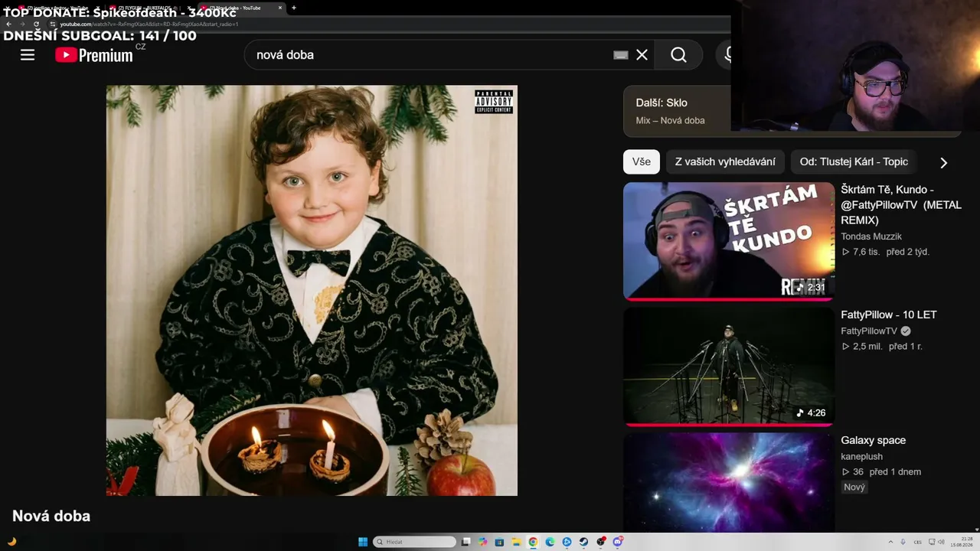Select the 'Z vašich vyhledávání' chip

(x=725, y=161)
